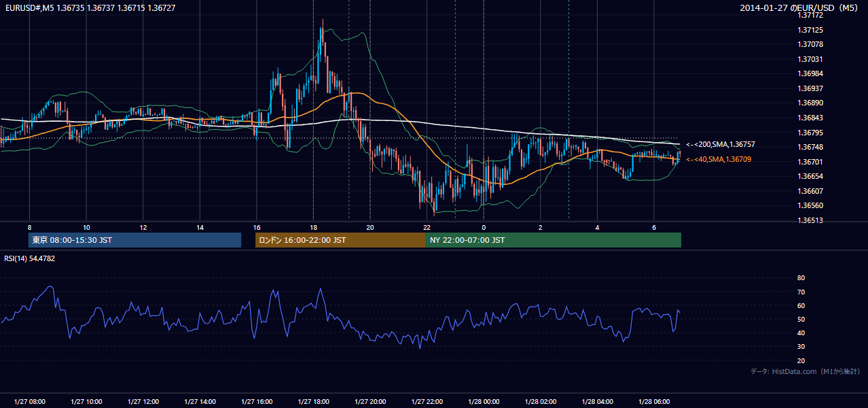The width and height of the screenshot is (868, 408).
Task: Select the NY 22:00-07:00 JST session bar
Action: click(x=554, y=240)
